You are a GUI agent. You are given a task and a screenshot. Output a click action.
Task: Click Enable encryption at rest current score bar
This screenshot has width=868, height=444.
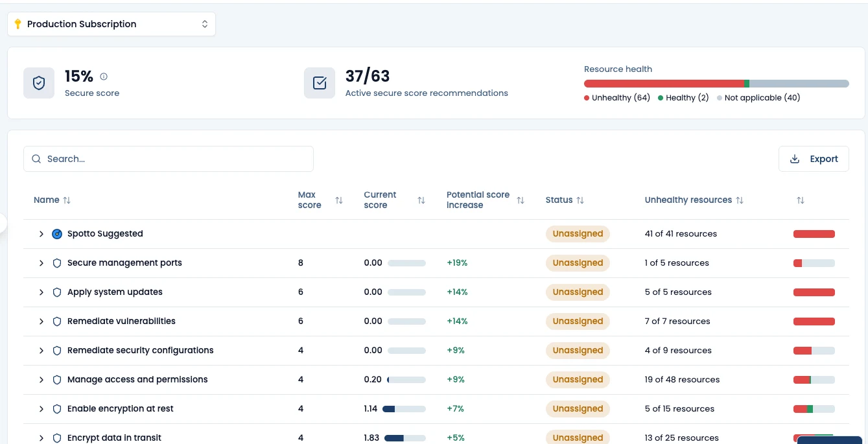(404, 409)
